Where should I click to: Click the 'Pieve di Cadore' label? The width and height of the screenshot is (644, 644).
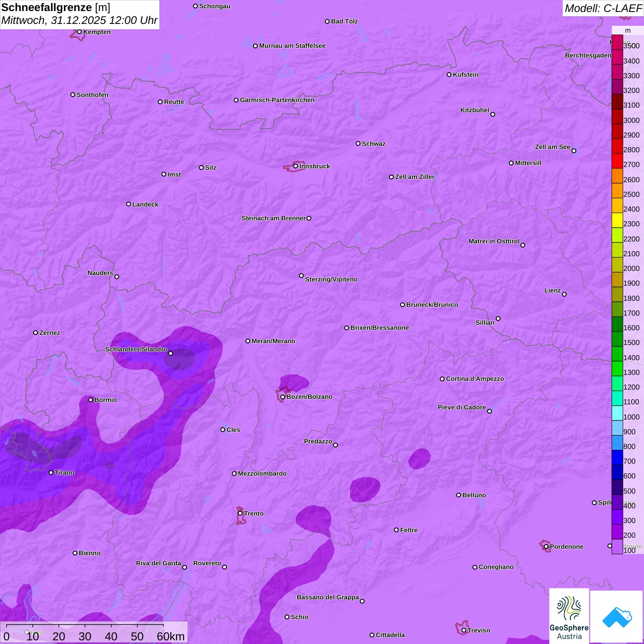[x=462, y=407]
